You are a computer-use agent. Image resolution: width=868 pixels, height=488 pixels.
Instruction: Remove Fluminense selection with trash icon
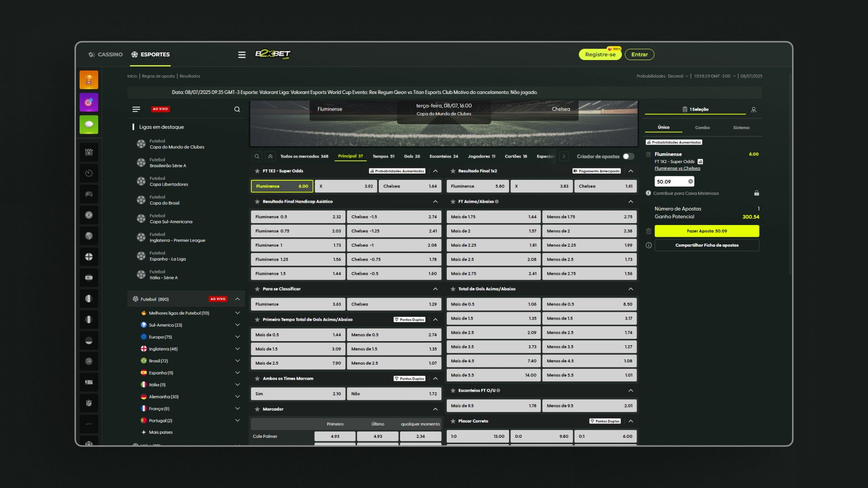(x=648, y=155)
